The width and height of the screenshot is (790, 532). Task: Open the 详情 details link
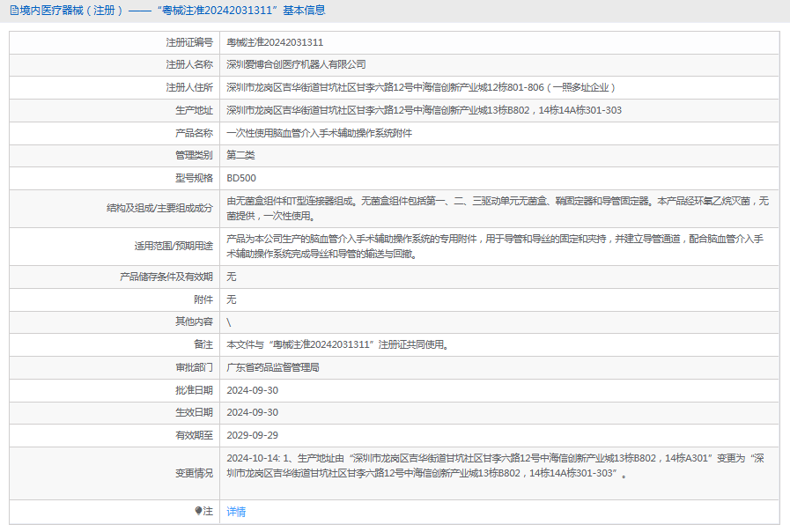[236, 512]
